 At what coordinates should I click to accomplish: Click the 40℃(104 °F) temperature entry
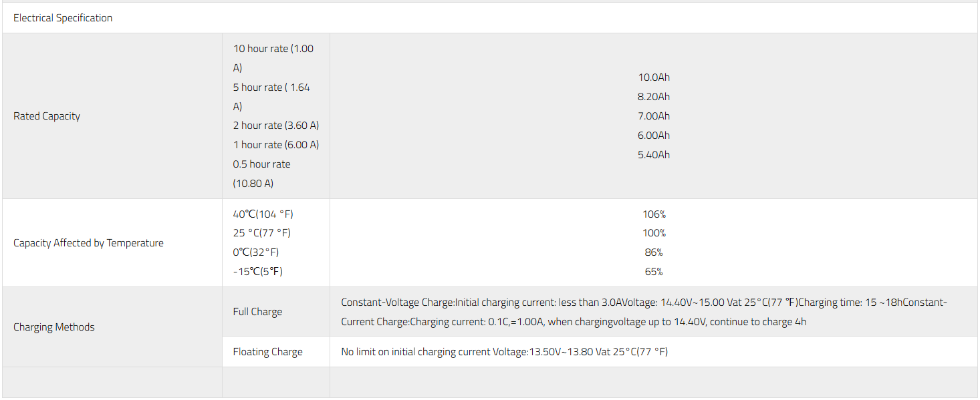(263, 214)
